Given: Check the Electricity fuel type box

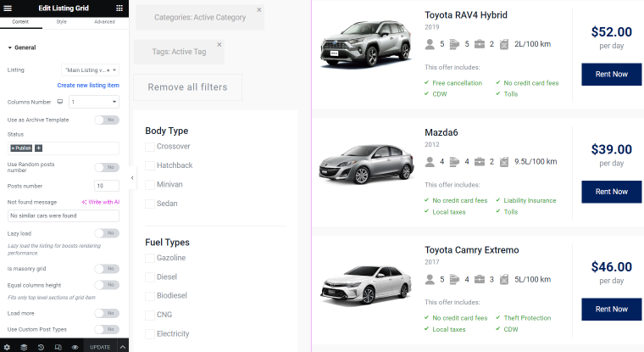Looking at the screenshot, I should click(150, 334).
